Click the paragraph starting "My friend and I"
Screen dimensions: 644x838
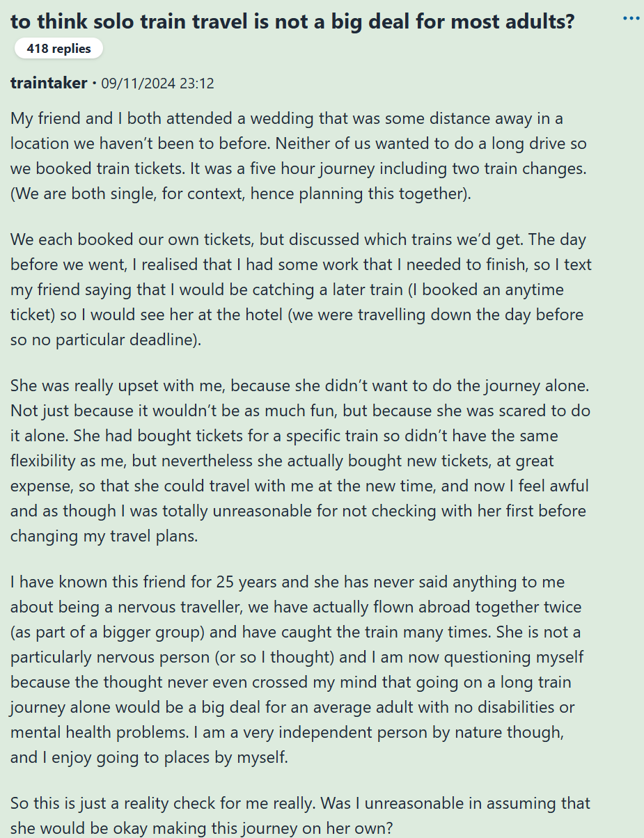(x=299, y=156)
